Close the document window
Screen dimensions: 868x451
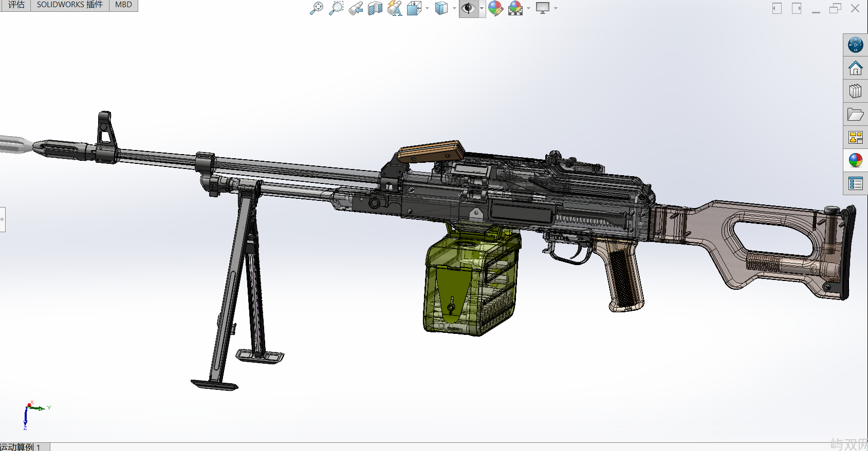tap(855, 8)
